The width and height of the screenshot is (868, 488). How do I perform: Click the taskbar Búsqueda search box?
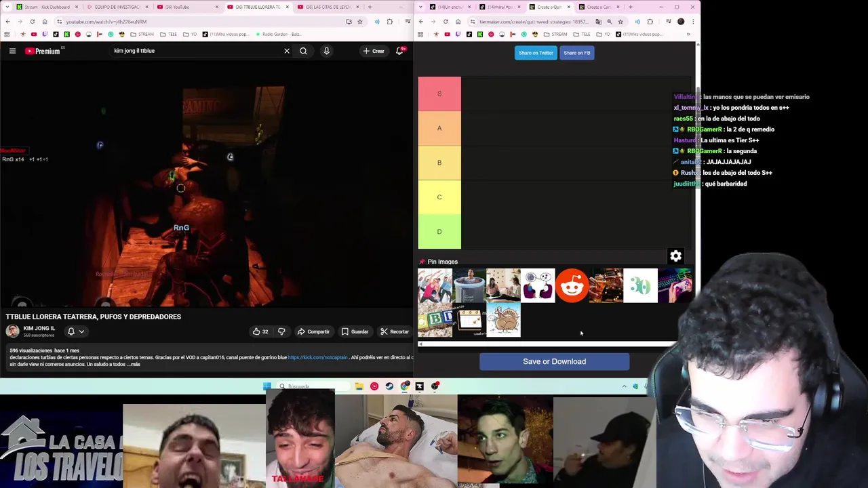point(312,386)
